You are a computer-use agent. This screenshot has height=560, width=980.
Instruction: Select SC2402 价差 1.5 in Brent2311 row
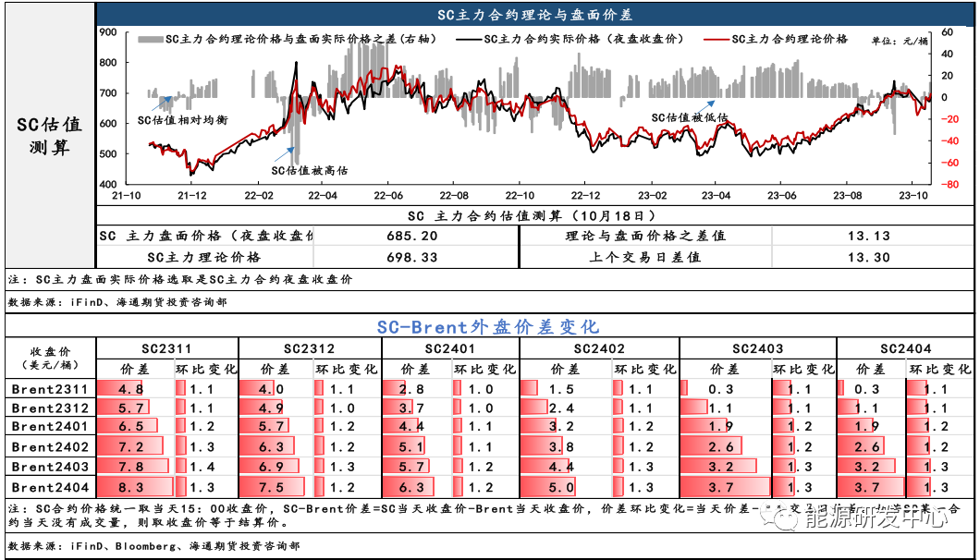click(x=561, y=389)
